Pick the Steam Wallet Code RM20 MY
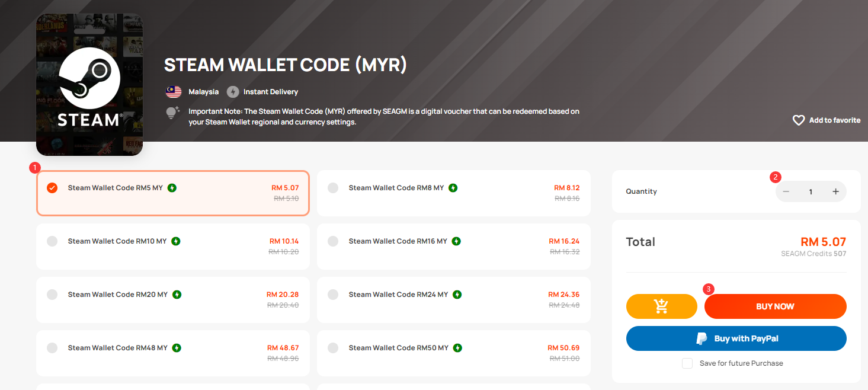The image size is (868, 390). [x=52, y=295]
